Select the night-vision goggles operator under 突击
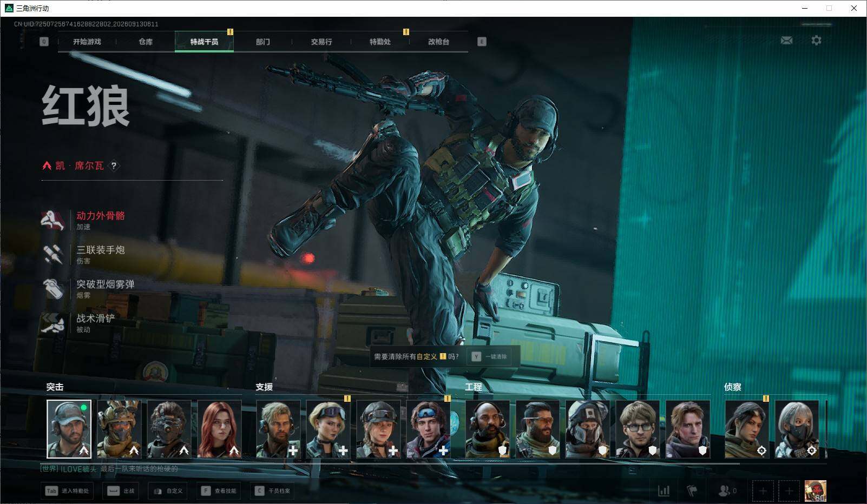Viewport: 867px width, 504px height. pos(169,429)
